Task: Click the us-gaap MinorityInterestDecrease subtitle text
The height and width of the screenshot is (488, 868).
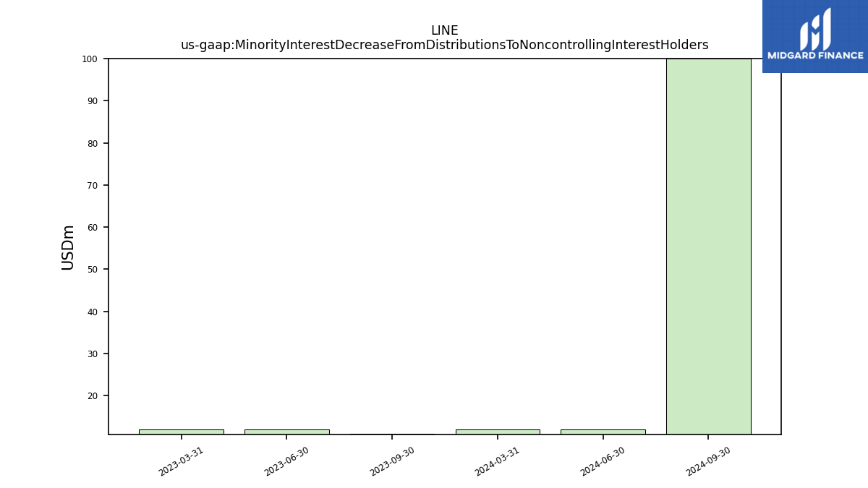Action: click(x=444, y=46)
